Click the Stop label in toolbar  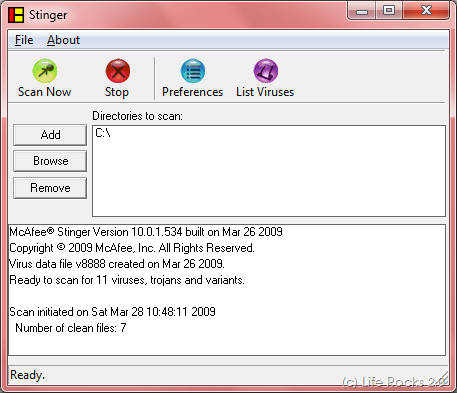pyautogui.click(x=117, y=92)
